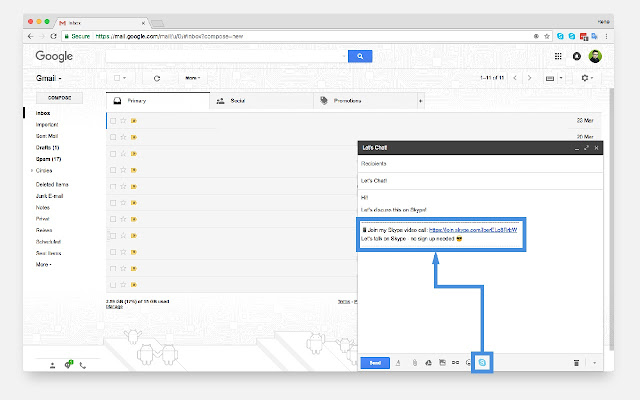640x400 pixels.
Task: Star the 22 Mar email
Action: pyautogui.click(x=123, y=121)
